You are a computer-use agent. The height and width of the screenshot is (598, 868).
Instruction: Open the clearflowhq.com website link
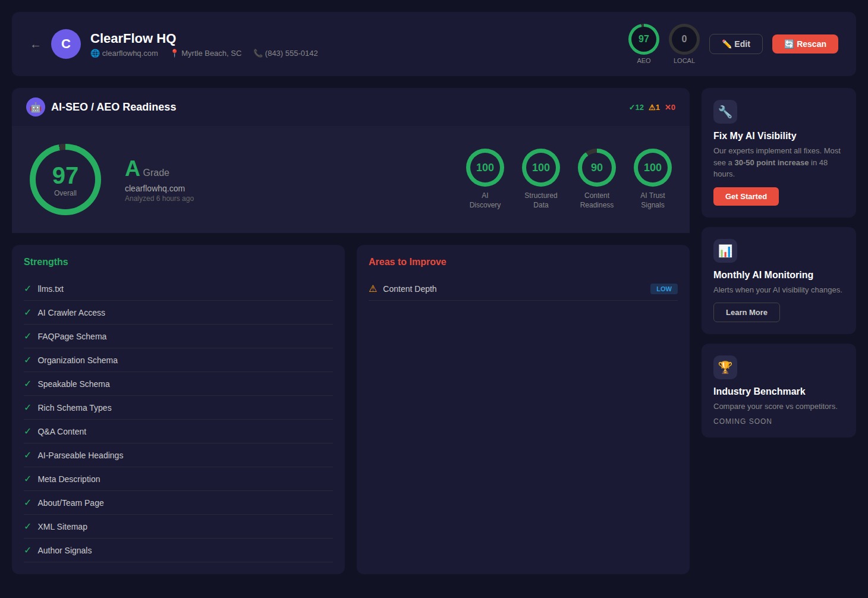click(130, 53)
